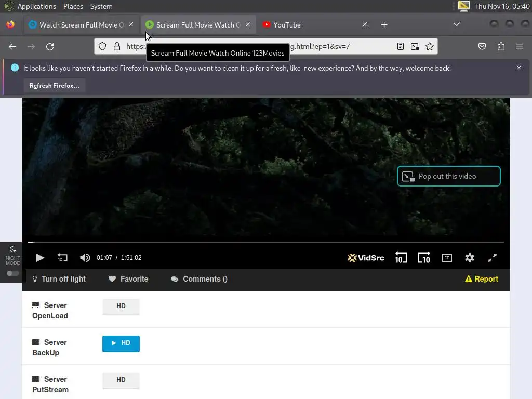Open the Pocket save icon
Viewport: 532px width, 399px height.
482,46
